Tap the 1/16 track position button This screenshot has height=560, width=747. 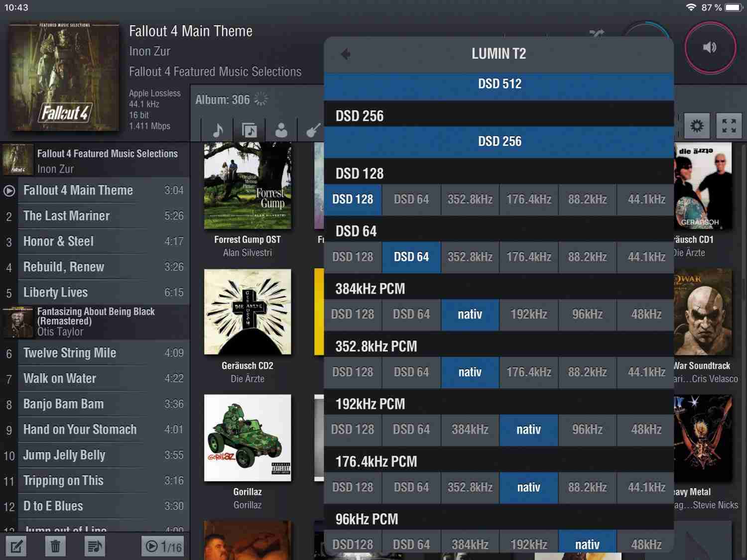[x=163, y=547]
